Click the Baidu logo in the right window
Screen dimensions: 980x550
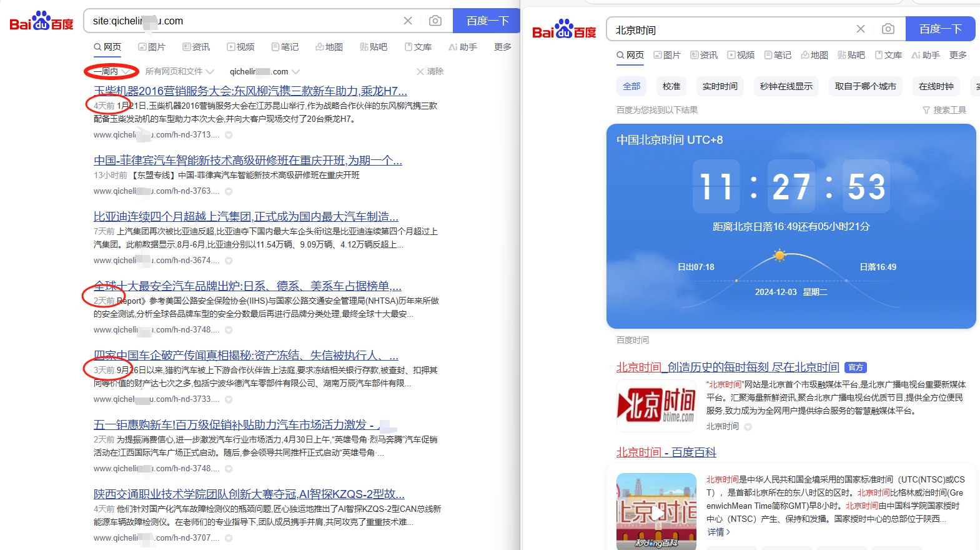[x=564, y=29]
